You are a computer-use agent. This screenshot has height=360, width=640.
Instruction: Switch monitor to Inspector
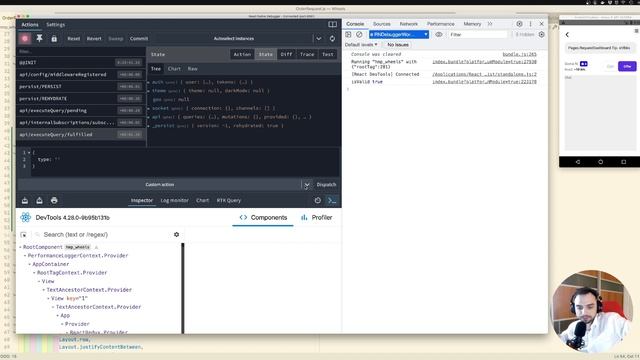(142, 201)
